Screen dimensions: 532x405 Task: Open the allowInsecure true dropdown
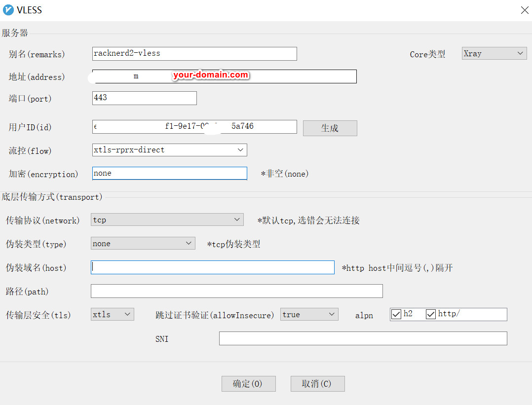tap(309, 314)
